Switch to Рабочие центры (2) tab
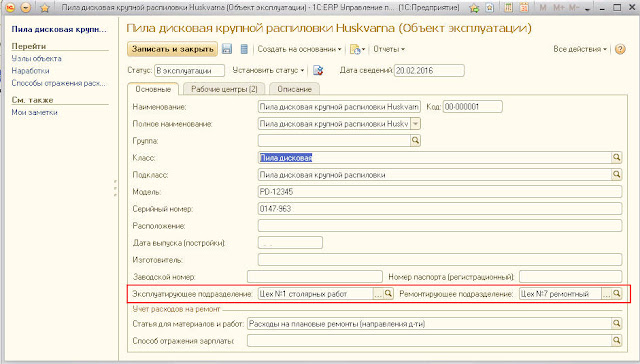Image resolution: width=640 pixels, height=364 pixels. point(224,89)
